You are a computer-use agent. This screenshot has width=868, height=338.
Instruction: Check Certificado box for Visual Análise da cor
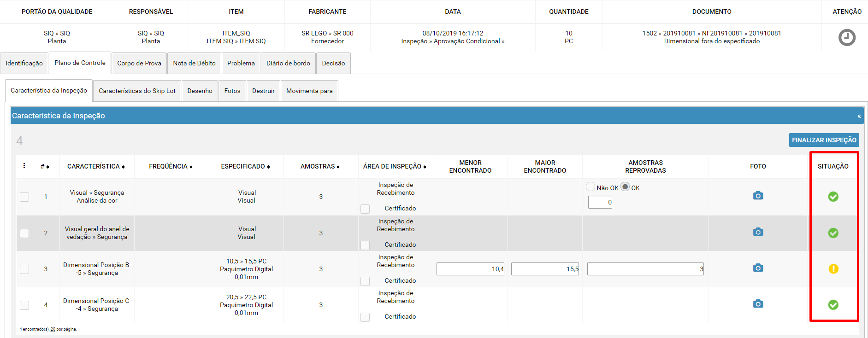tap(365, 209)
